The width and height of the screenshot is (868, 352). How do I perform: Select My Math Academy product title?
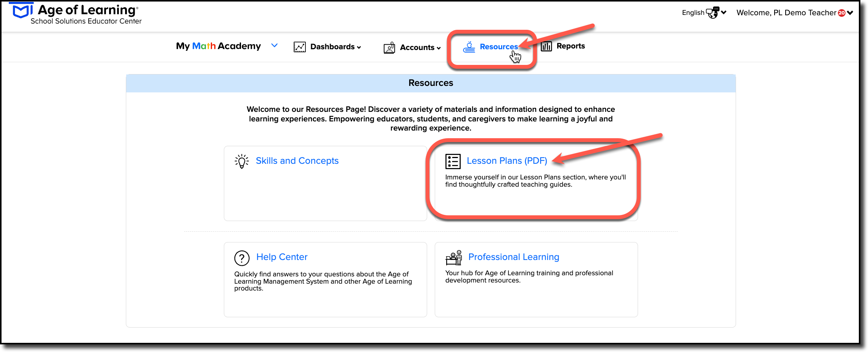pos(218,46)
